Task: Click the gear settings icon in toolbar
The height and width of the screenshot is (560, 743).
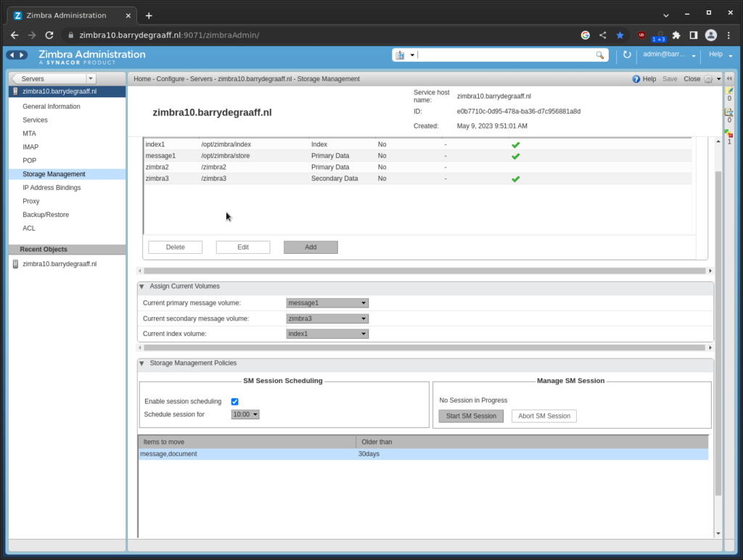Action: coord(708,79)
